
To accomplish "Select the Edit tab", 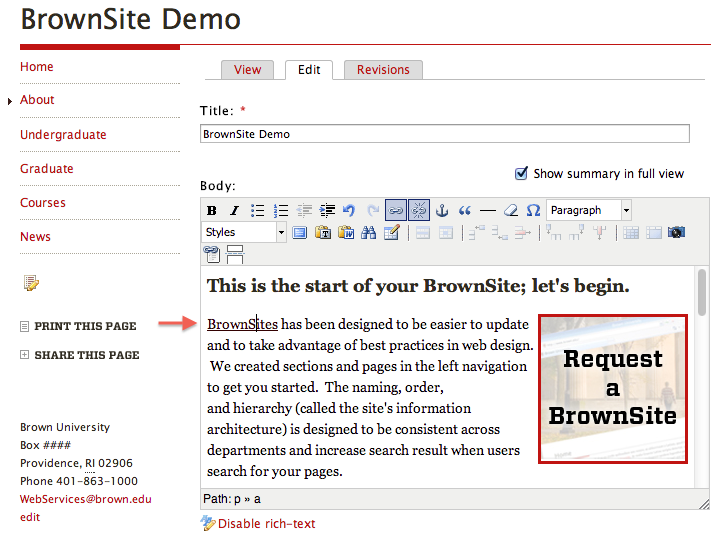I will (309, 69).
